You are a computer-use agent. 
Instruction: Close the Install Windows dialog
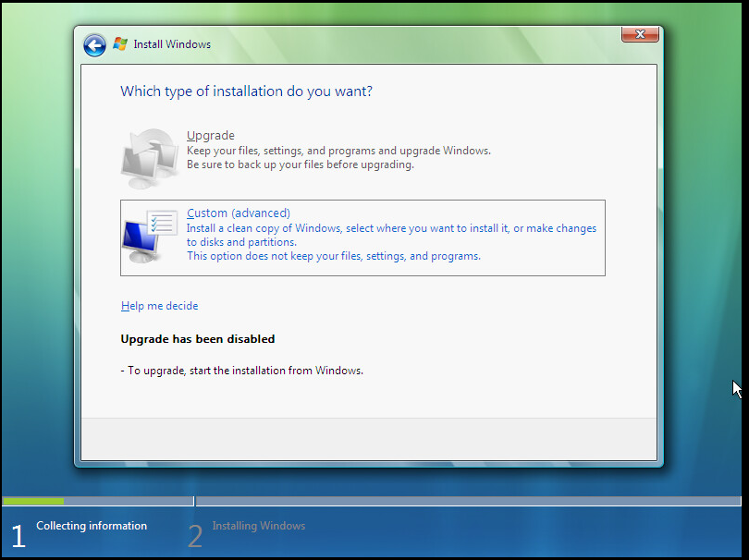tap(640, 34)
